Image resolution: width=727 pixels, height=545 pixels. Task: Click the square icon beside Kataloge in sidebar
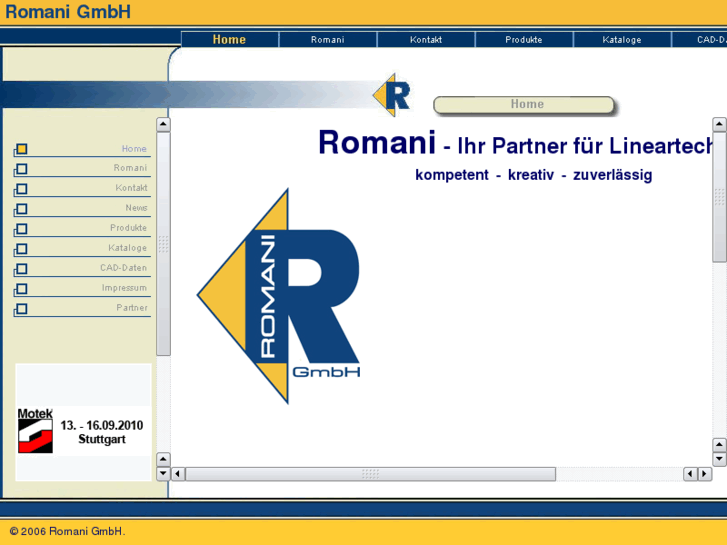[21, 249]
